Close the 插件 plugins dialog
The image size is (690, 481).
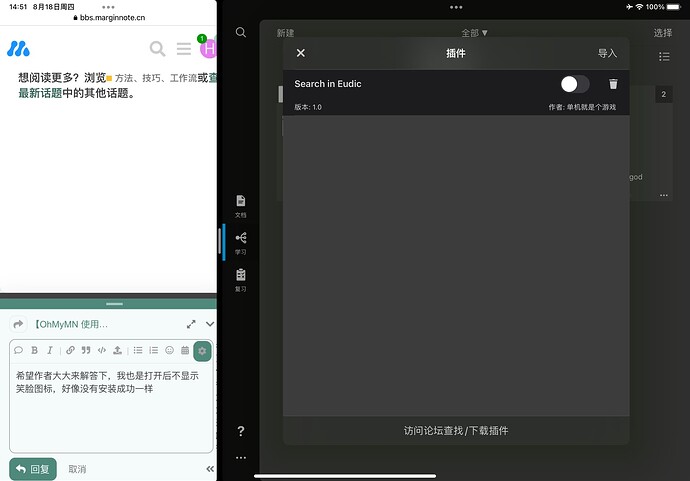(x=301, y=53)
